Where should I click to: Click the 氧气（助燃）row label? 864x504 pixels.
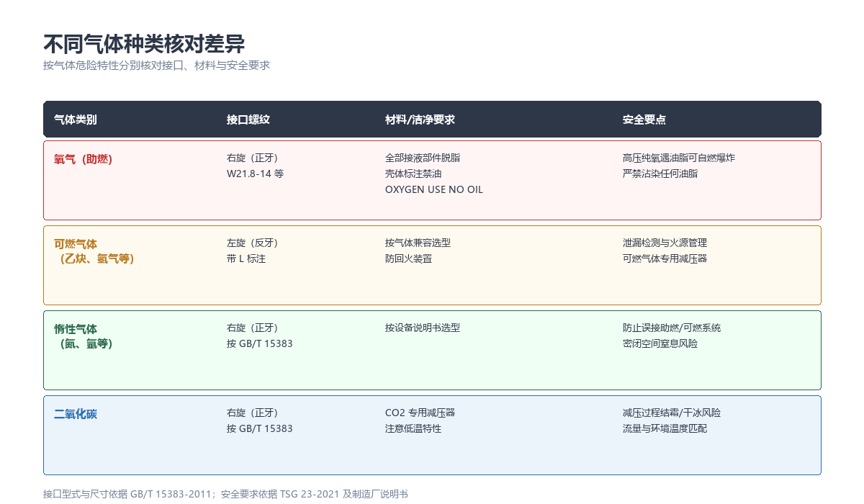click(x=83, y=159)
